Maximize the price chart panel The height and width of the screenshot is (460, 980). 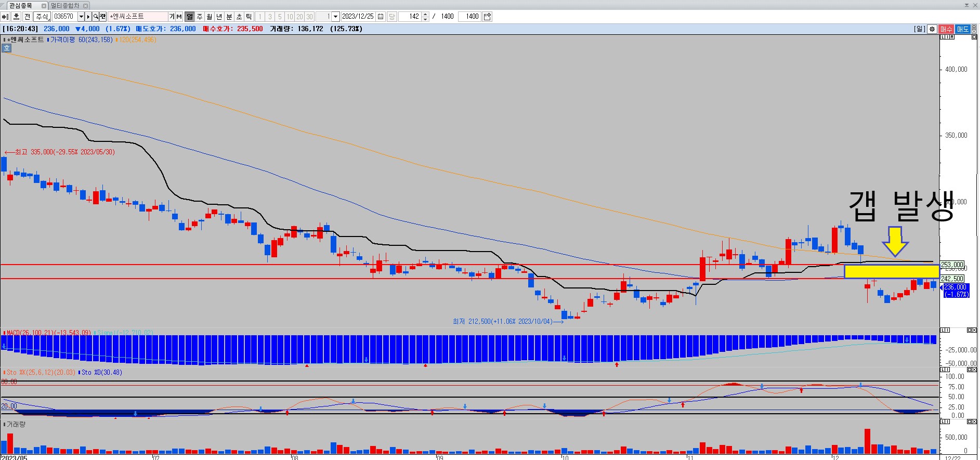pyautogui.click(x=975, y=37)
